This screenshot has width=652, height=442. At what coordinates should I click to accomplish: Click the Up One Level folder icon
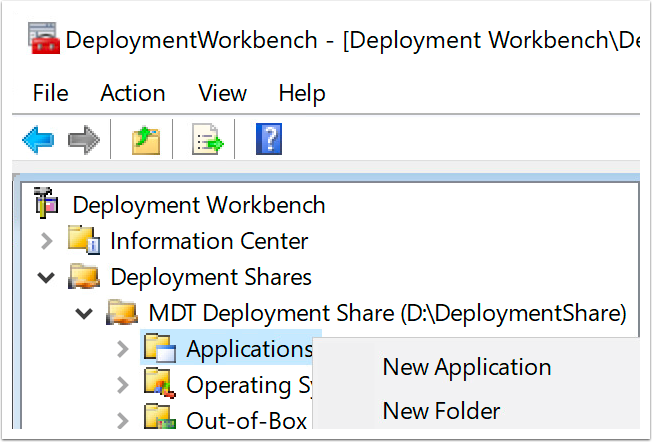click(x=146, y=140)
